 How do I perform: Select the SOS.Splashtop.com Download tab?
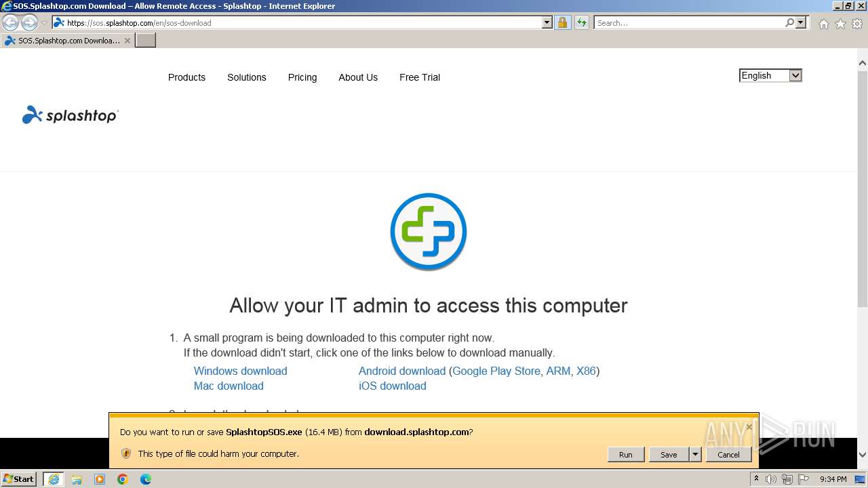(67, 41)
